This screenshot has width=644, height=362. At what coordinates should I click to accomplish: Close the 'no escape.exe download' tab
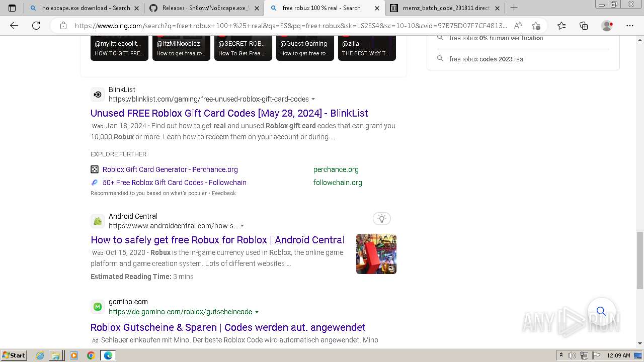click(136, 8)
